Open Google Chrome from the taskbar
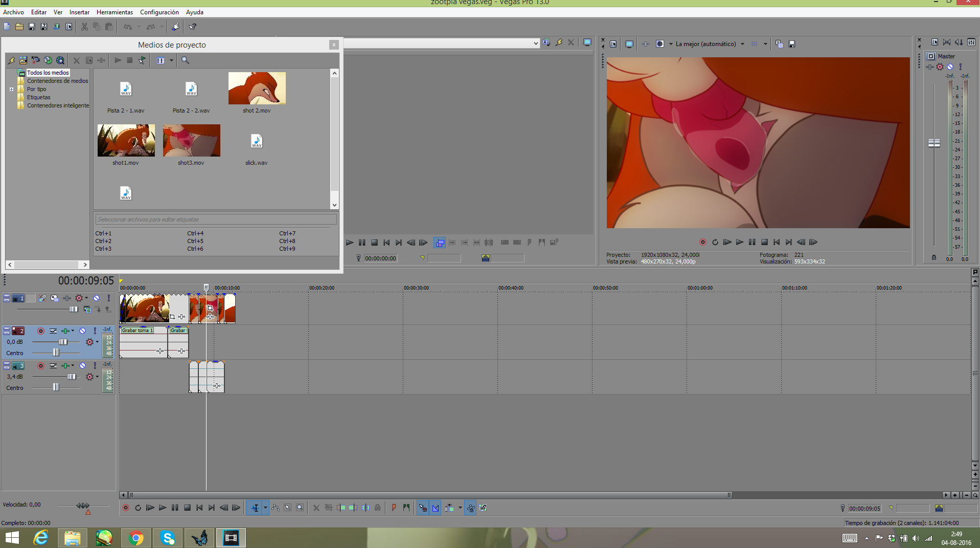 pyautogui.click(x=136, y=538)
